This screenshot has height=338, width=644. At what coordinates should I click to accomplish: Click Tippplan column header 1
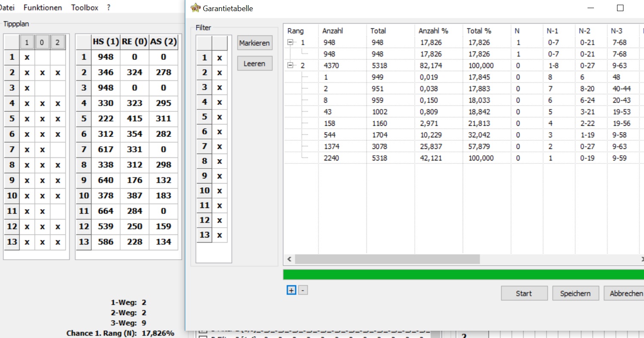[x=27, y=42]
